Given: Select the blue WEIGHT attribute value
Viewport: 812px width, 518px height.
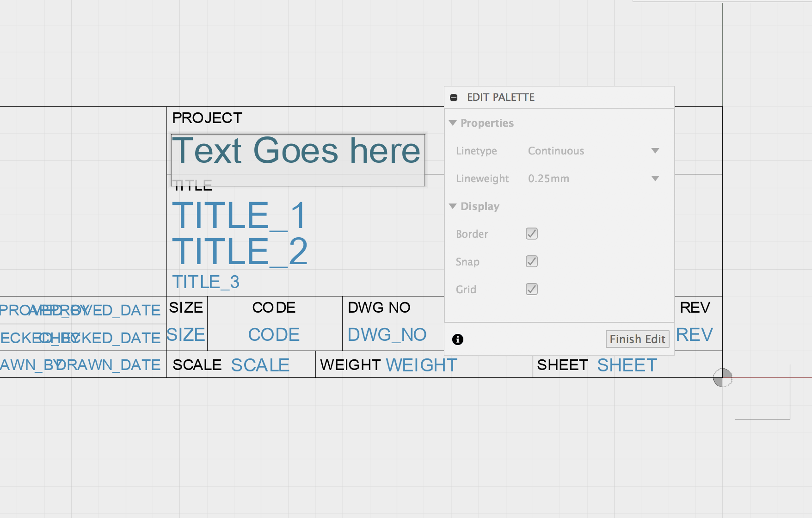Looking at the screenshot, I should click(422, 365).
